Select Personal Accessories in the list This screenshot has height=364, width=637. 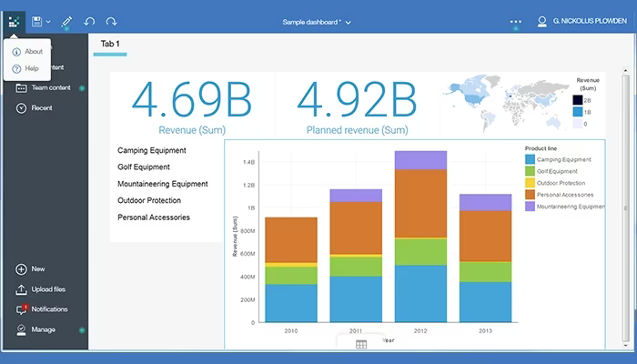154,217
